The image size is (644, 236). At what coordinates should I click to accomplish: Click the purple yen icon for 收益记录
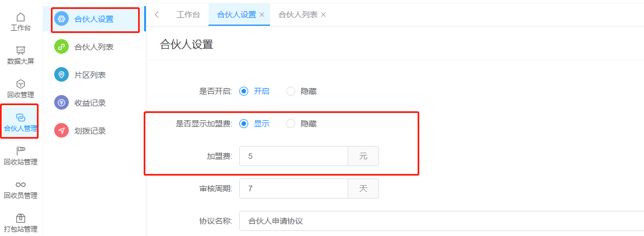pyautogui.click(x=61, y=103)
